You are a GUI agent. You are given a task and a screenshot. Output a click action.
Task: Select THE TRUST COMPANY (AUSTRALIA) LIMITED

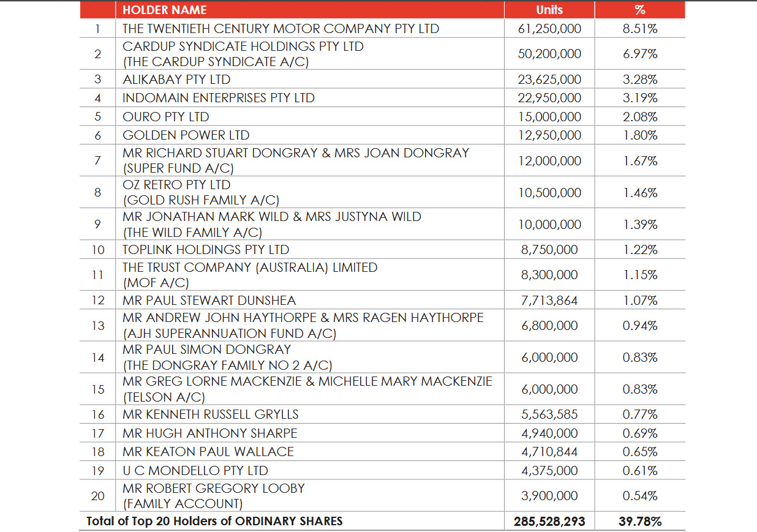point(250,268)
